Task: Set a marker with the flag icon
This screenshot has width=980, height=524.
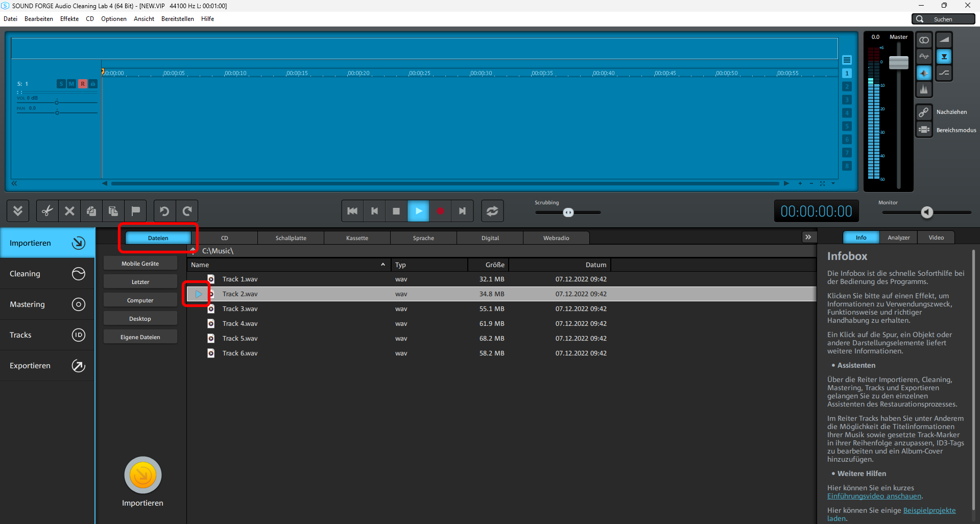Action: pos(135,211)
